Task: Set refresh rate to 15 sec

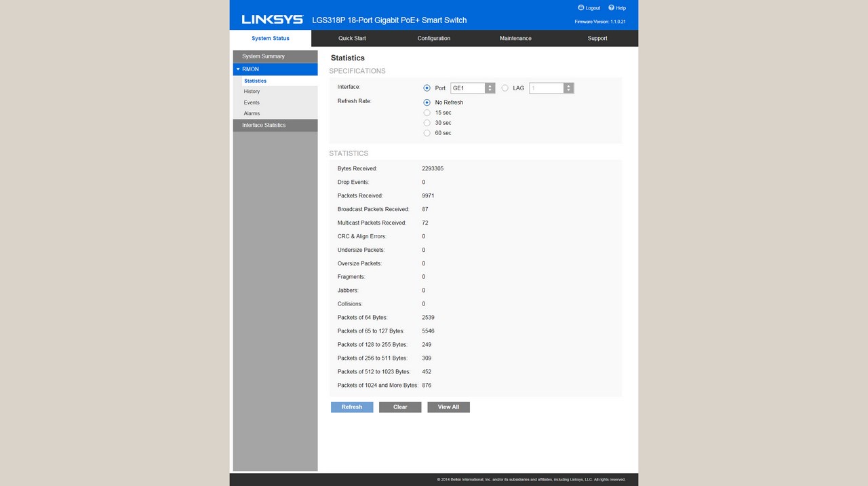Action: [427, 113]
